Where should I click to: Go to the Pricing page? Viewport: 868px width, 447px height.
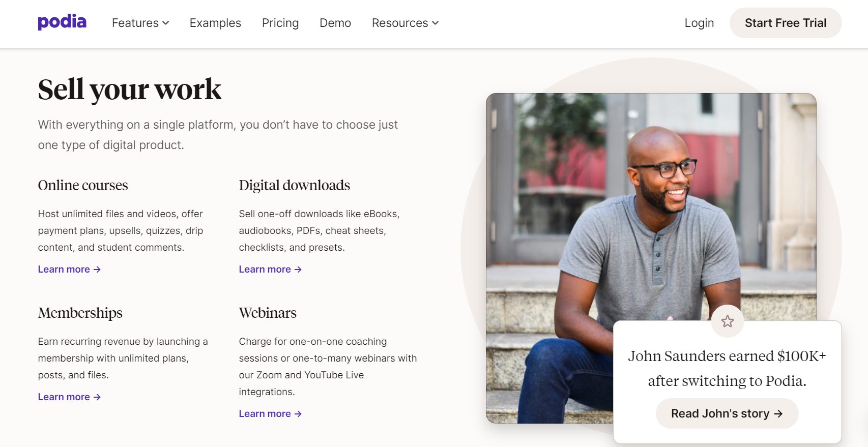coord(280,23)
